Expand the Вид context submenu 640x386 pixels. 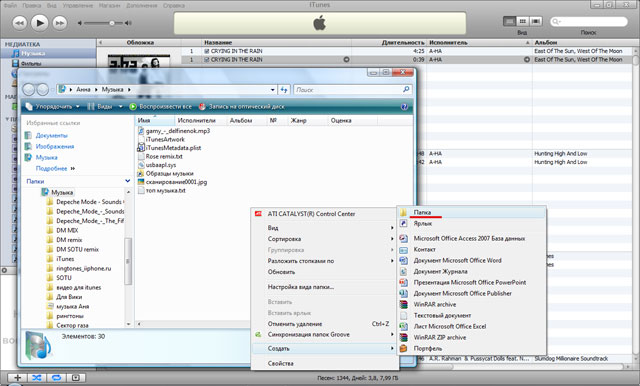(x=324, y=228)
